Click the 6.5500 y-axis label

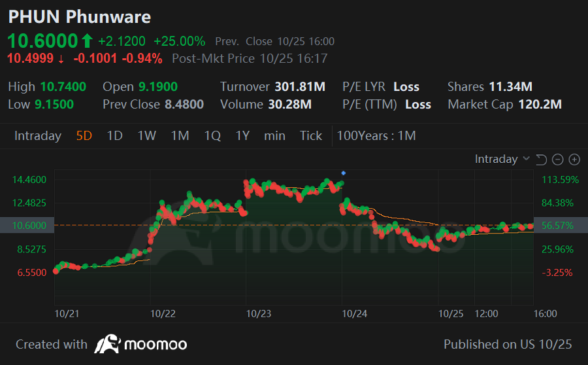tap(32, 273)
